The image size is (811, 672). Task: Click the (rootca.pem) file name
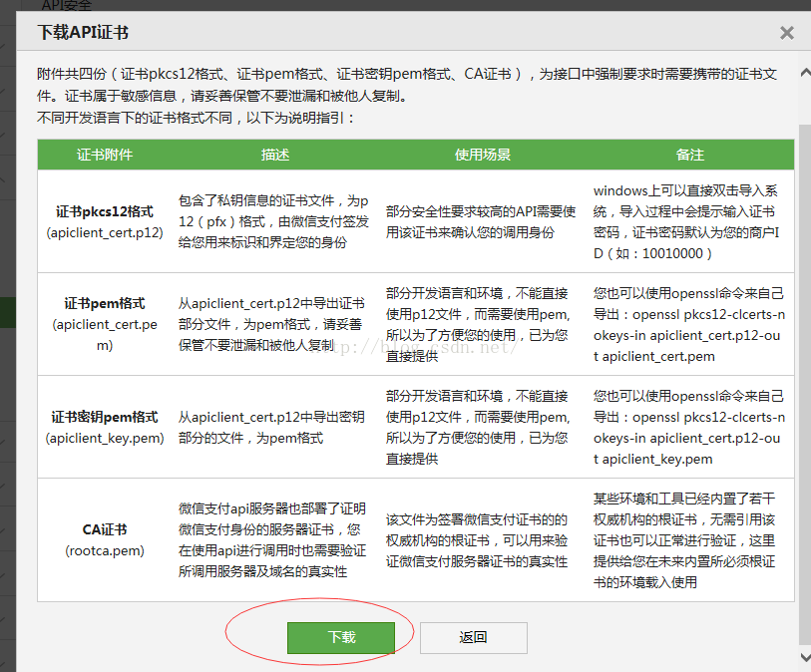105,550
